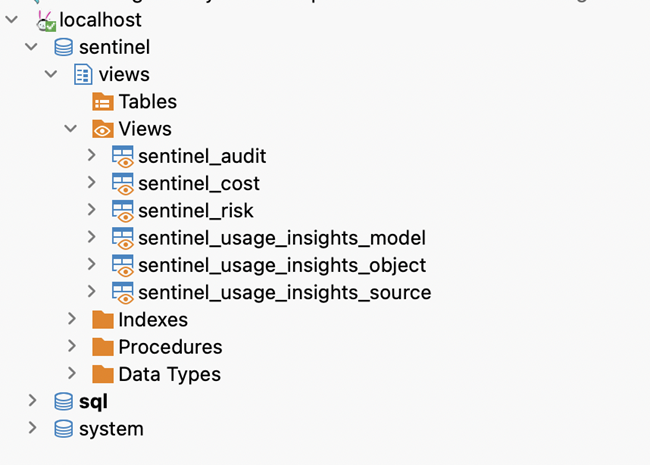Click the sentinel_audit view icon
The width and height of the screenshot is (650, 465).
click(x=123, y=157)
